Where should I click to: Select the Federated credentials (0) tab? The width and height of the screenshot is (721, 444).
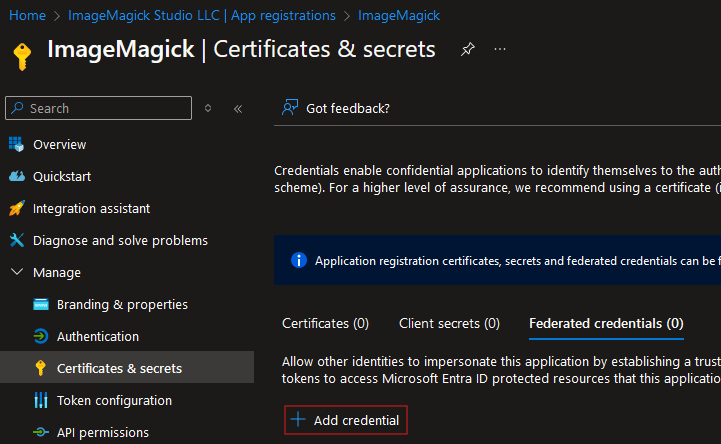(x=606, y=324)
